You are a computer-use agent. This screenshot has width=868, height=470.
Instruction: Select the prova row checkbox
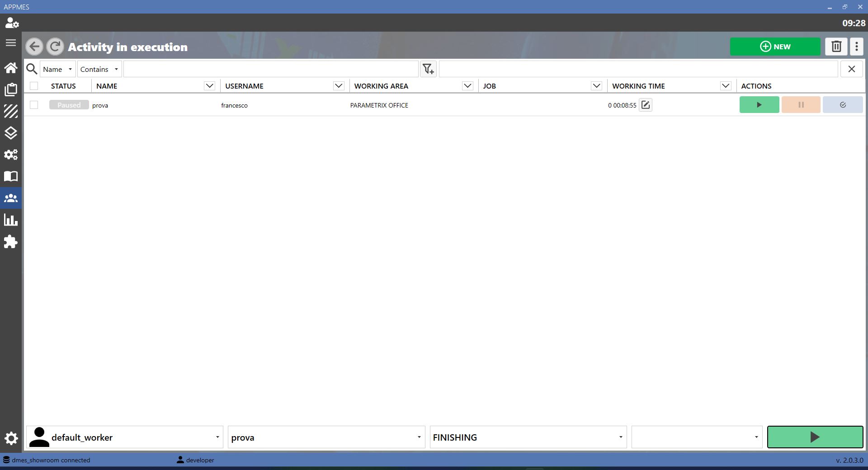click(34, 105)
